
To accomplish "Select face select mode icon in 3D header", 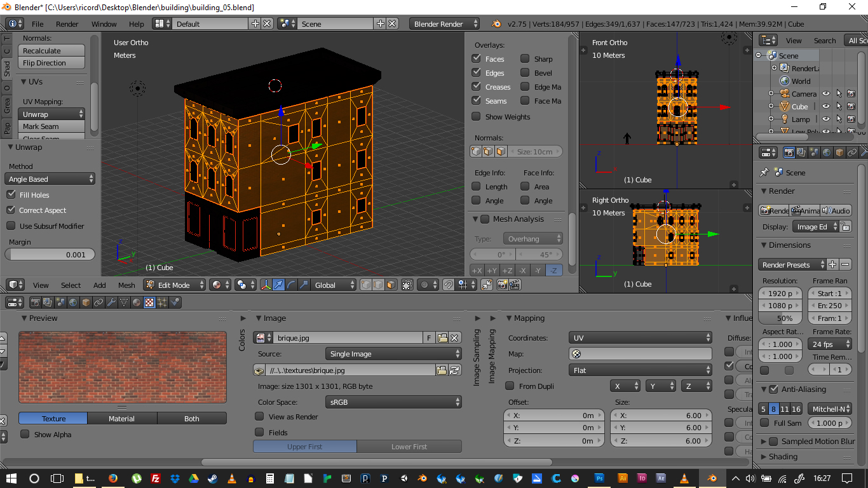I will [391, 285].
